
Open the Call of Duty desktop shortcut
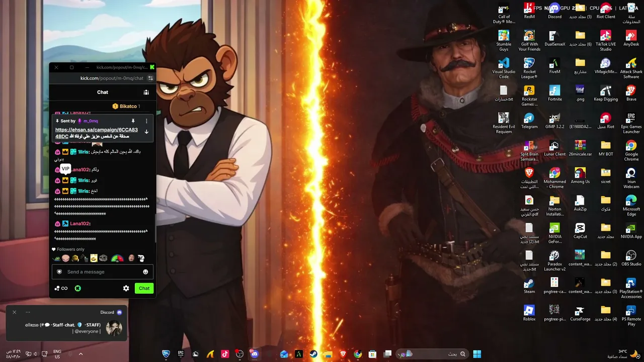[504, 13]
